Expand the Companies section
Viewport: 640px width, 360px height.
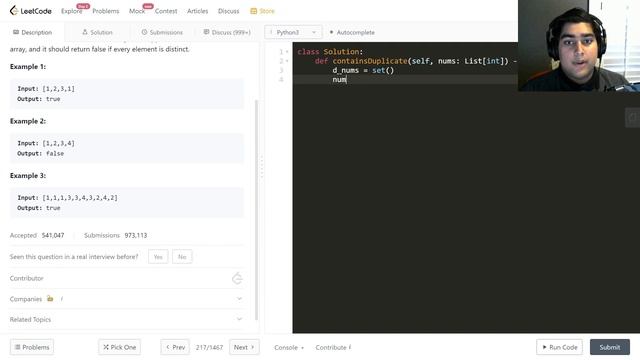tap(126, 299)
